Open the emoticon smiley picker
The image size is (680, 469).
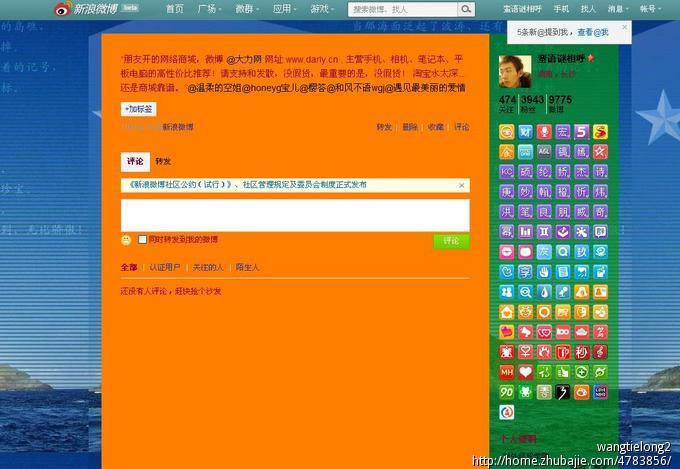point(126,240)
